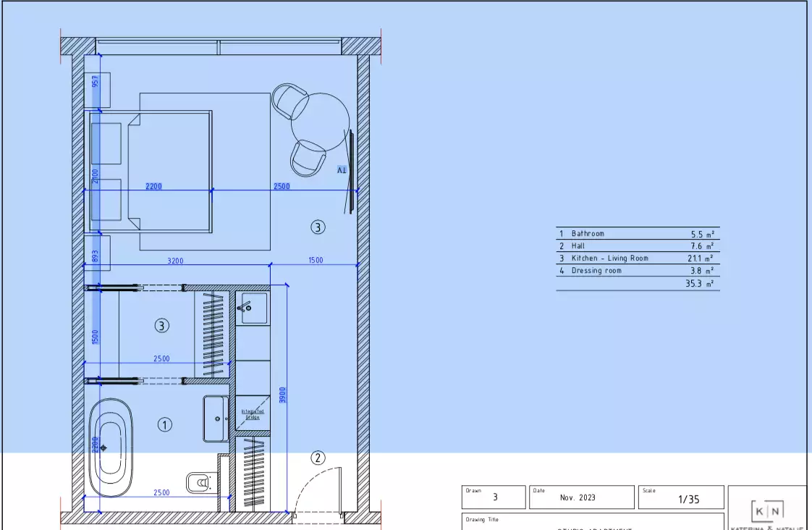The height and width of the screenshot is (530, 812).
Task: Select the 7.6 m² area value
Action: tap(702, 246)
